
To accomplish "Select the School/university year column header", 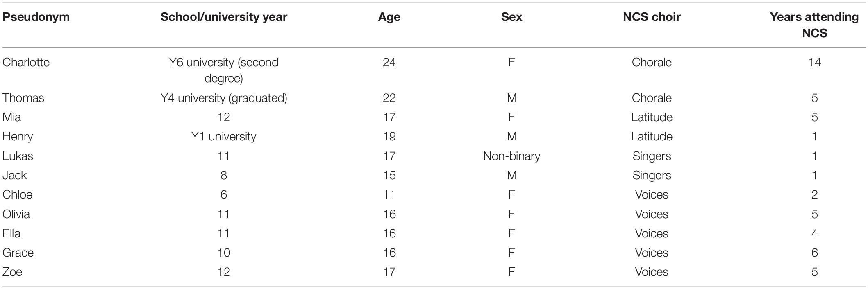I will point(224,17).
